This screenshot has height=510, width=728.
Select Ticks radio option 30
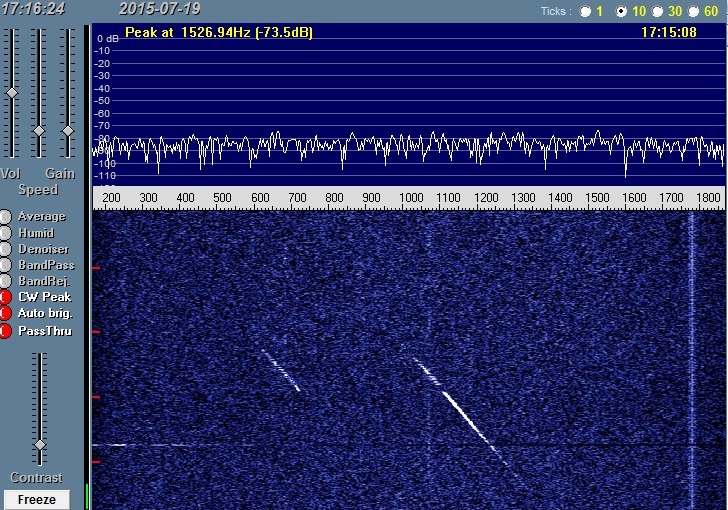658,12
